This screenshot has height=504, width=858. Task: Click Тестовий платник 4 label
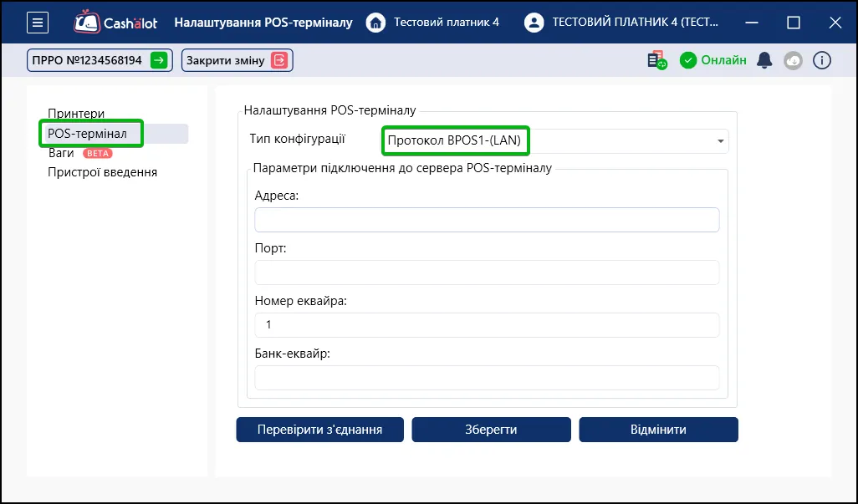tap(447, 23)
